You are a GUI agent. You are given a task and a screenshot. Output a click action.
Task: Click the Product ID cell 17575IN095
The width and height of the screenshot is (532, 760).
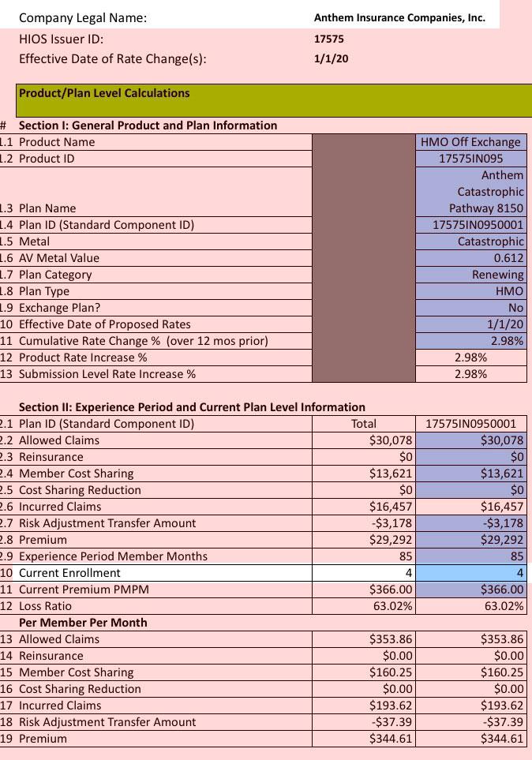click(x=470, y=159)
